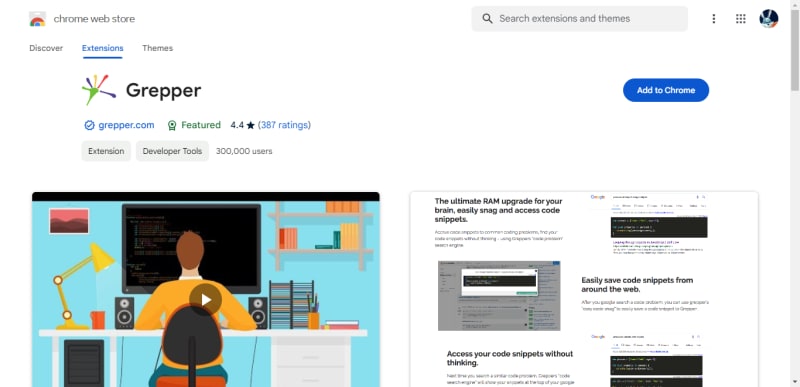800x387 pixels.
Task: Go to the Themes tab
Action: click(158, 48)
